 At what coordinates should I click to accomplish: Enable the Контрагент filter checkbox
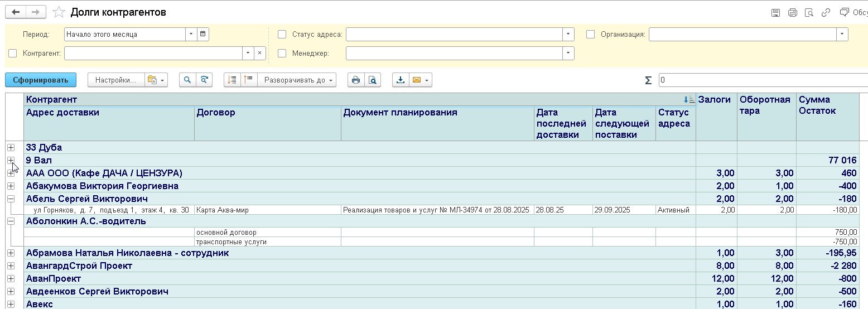point(13,54)
